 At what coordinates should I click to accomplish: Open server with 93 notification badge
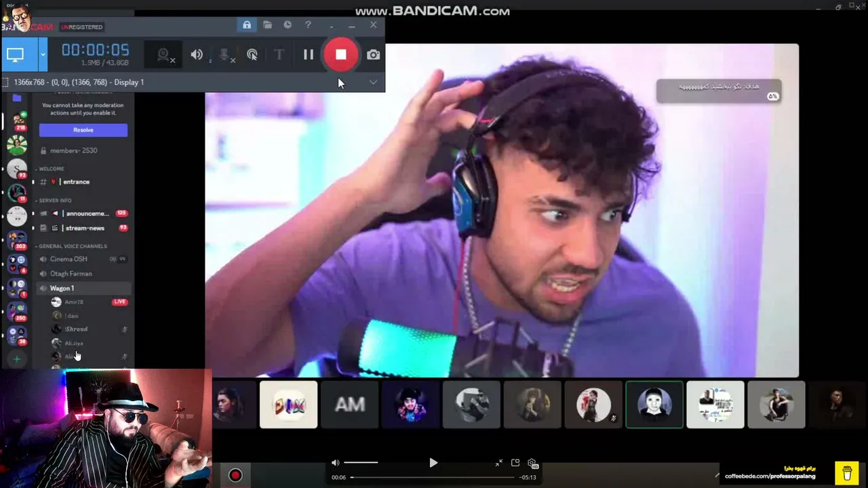click(17, 168)
